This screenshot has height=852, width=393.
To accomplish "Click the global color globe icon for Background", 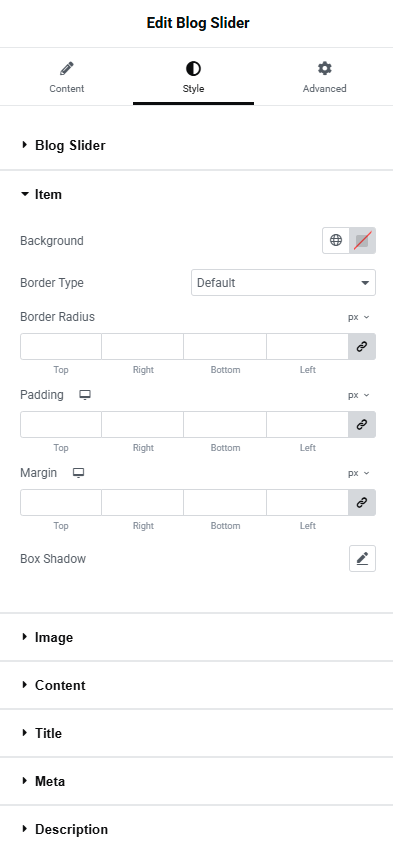I will (x=336, y=240).
